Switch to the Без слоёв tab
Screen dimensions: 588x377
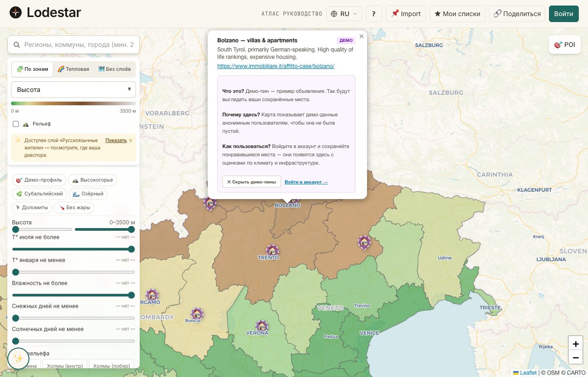[x=114, y=69]
